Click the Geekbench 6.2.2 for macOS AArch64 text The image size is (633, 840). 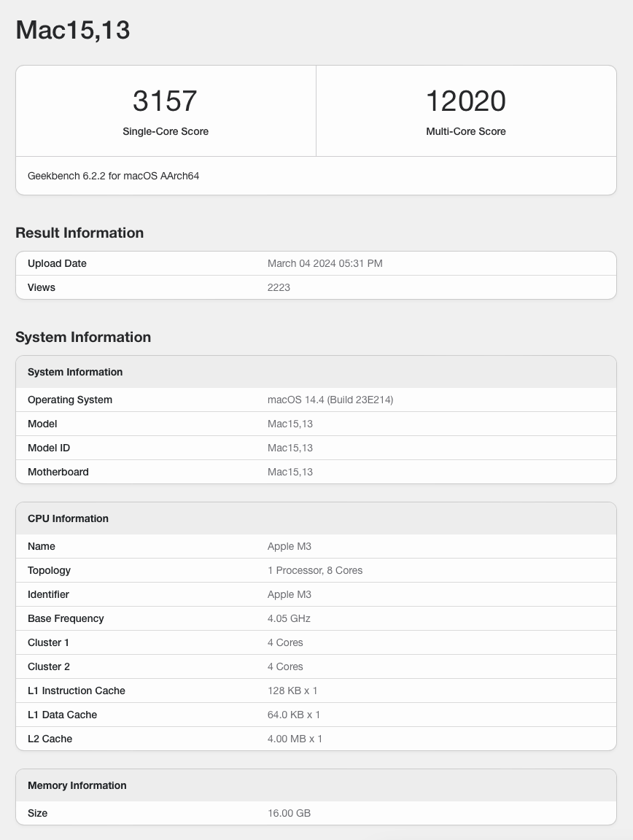[x=113, y=176]
